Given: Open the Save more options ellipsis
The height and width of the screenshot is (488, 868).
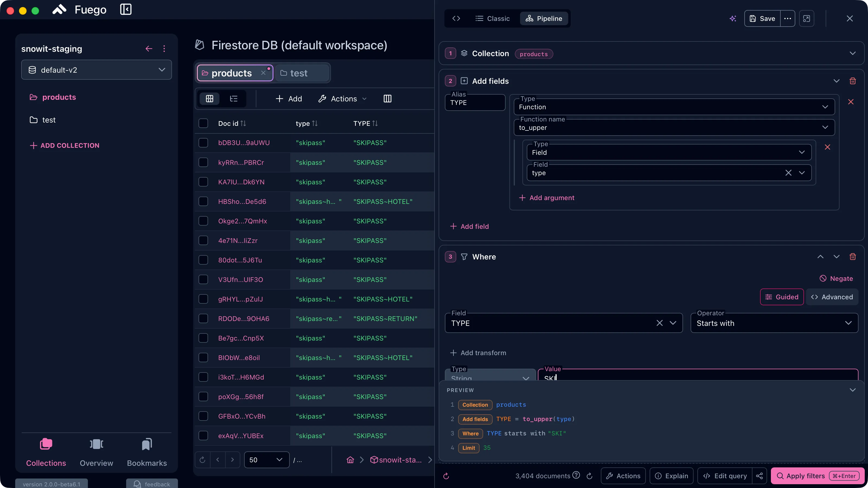Looking at the screenshot, I should [x=787, y=18].
